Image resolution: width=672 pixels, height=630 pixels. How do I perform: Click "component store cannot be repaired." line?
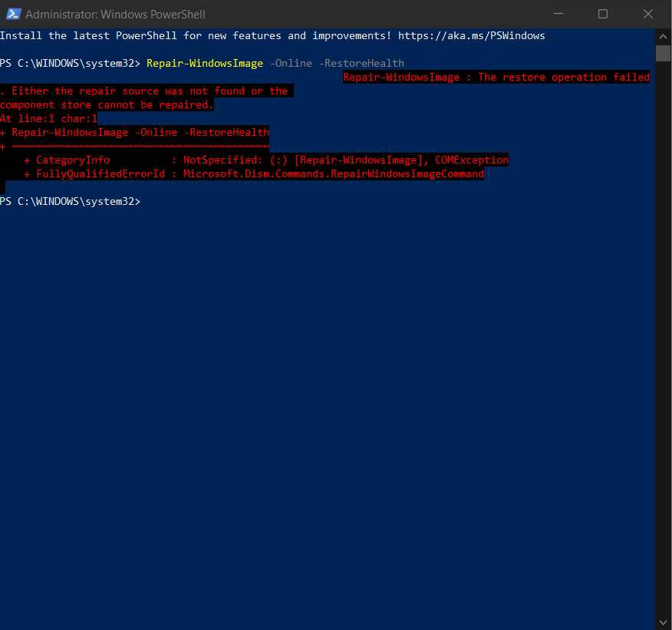pyautogui.click(x=107, y=104)
